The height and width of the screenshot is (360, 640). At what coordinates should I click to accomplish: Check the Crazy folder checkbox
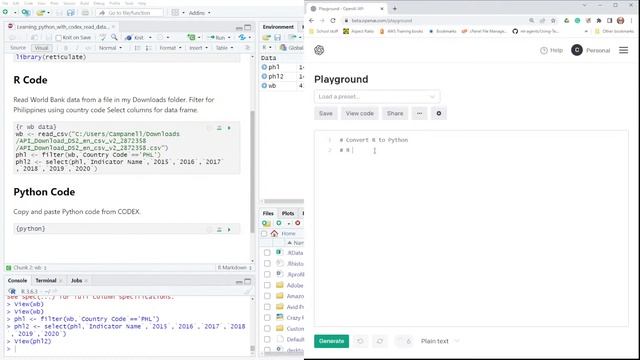pos(267,318)
